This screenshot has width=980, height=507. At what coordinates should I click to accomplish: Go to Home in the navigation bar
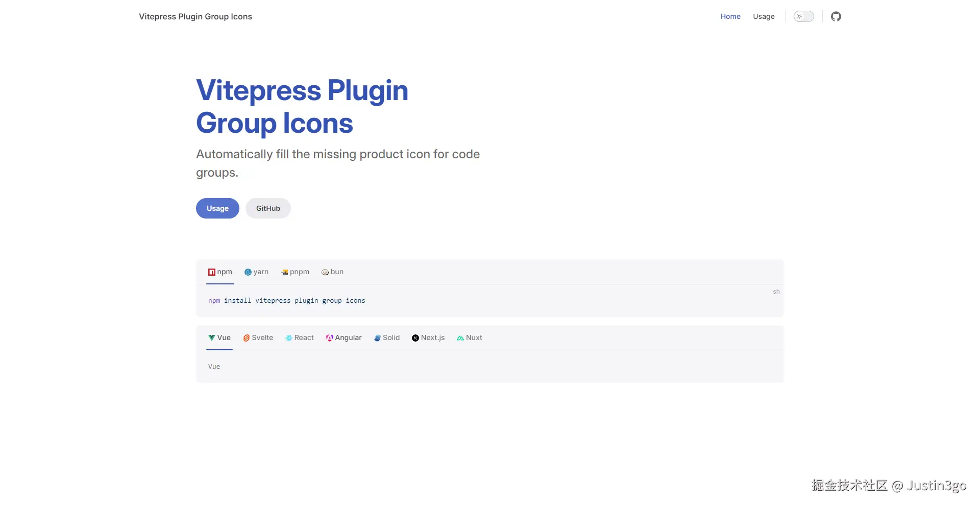[730, 16]
